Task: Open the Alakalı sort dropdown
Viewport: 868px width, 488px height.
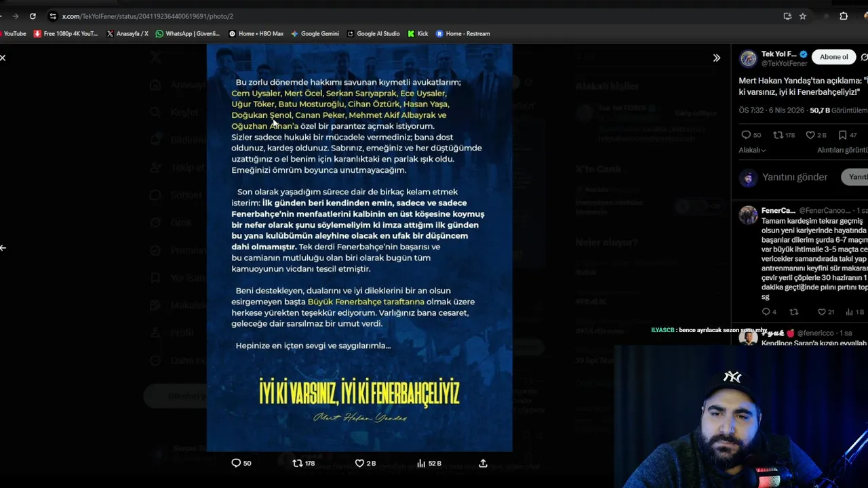Action: 752,150
